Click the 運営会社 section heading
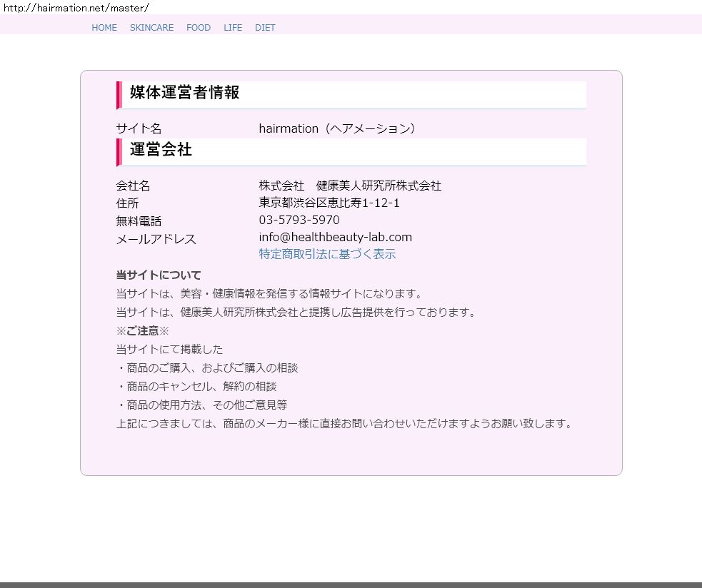Image resolution: width=702 pixels, height=588 pixels. tap(161, 150)
